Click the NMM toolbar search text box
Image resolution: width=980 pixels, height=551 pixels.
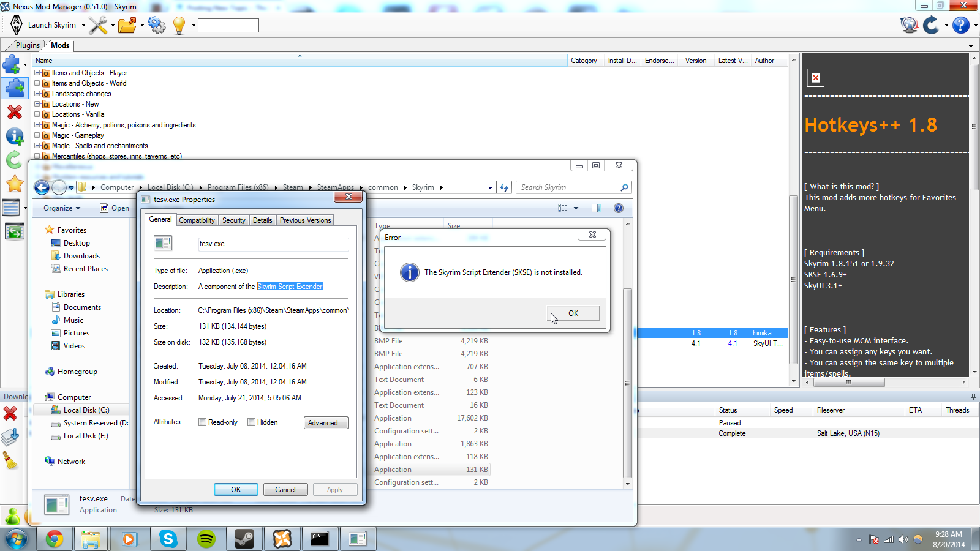(x=228, y=25)
